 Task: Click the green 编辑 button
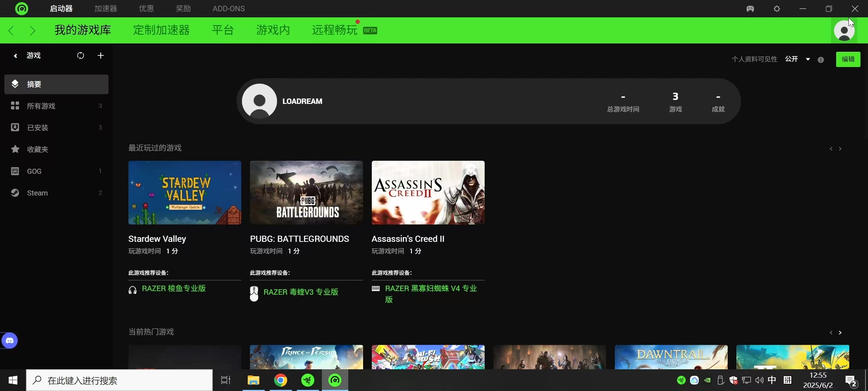pos(848,59)
